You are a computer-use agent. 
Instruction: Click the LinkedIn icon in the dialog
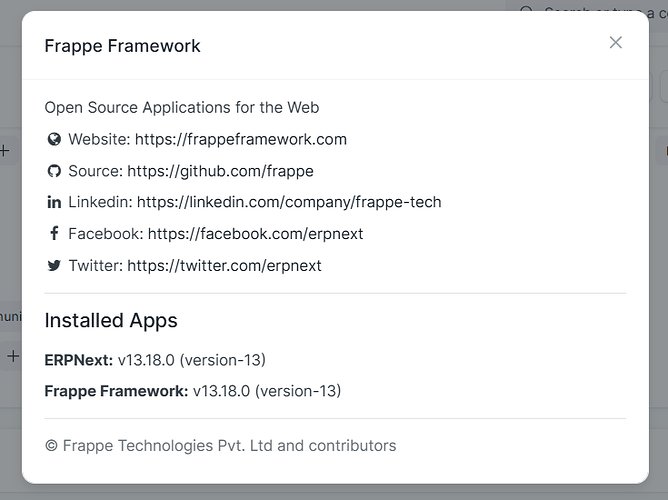pos(54,202)
